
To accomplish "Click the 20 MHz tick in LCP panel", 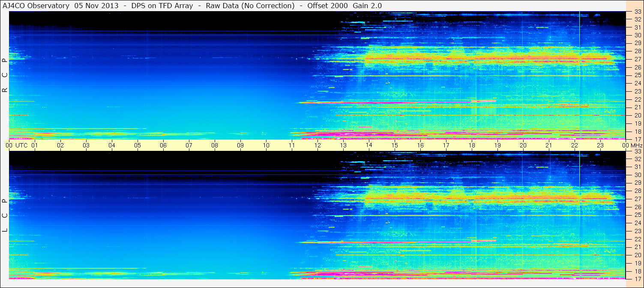I will pyautogui.click(x=637, y=255).
